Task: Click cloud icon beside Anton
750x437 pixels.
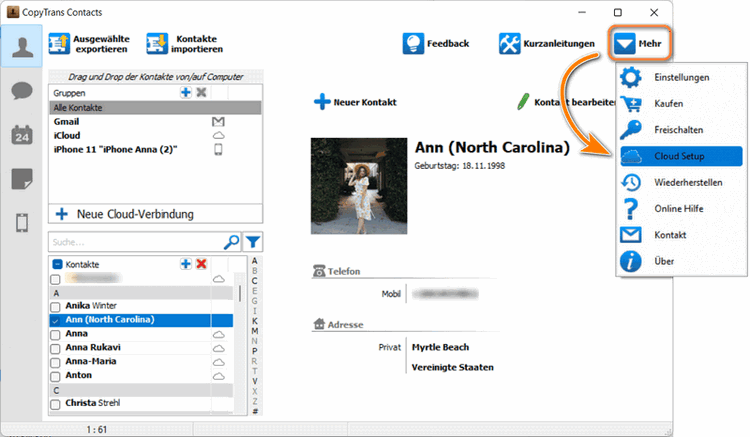Action: point(219,376)
